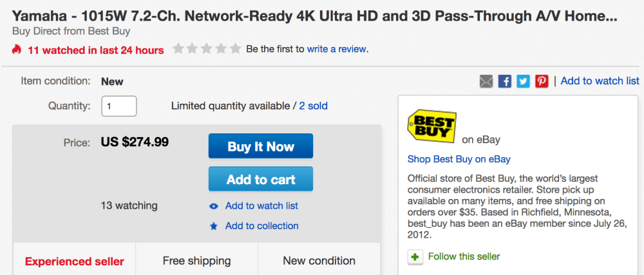Click Add to collection link

pyautogui.click(x=261, y=226)
